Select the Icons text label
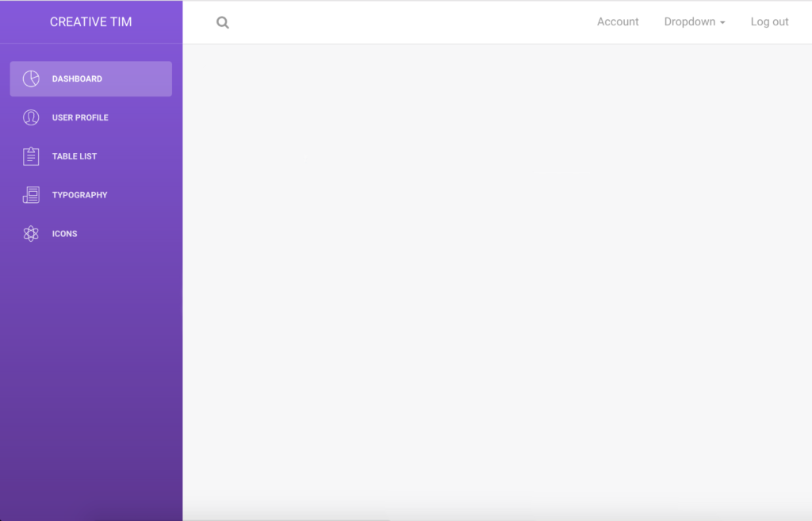The width and height of the screenshot is (812, 521). click(64, 234)
